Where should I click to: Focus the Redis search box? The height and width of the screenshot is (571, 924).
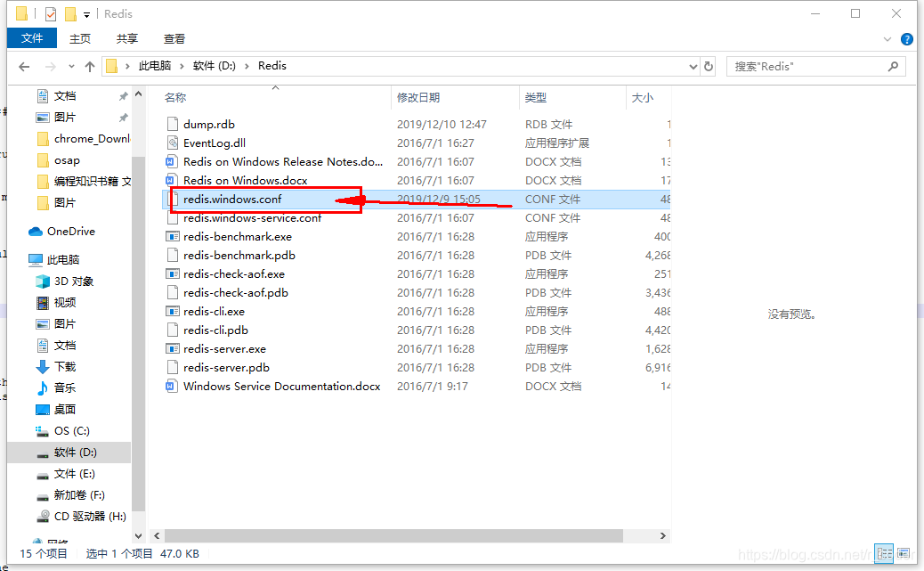pyautogui.click(x=815, y=67)
